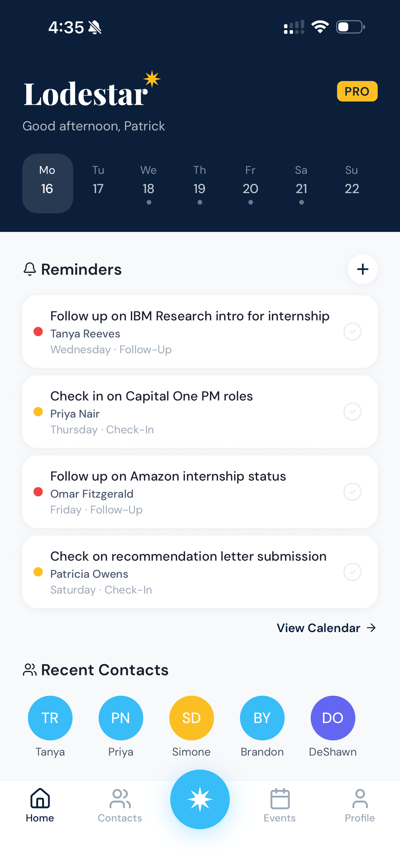Viewport: 400px width, 868px height.
Task: Select DeShawn's purple DO avatar
Action: 333,718
